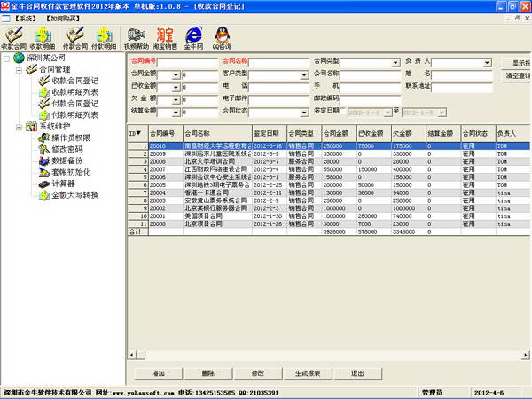Open the 【如何购买】 menu
532x399 pixels.
[x=63, y=19]
